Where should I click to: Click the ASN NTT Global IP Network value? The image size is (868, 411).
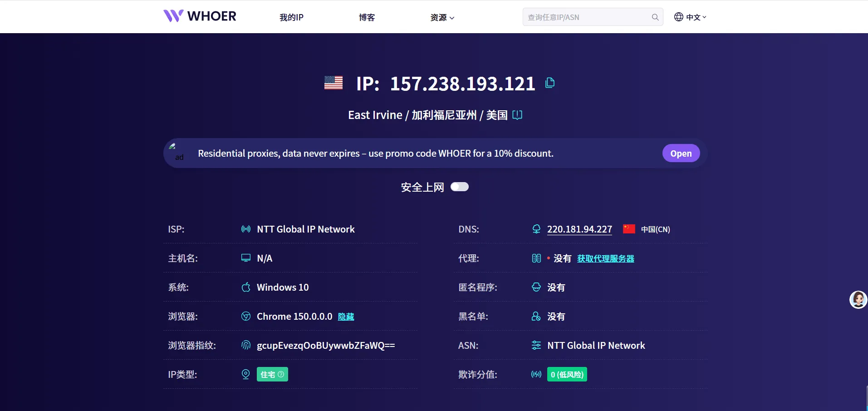[596, 346]
